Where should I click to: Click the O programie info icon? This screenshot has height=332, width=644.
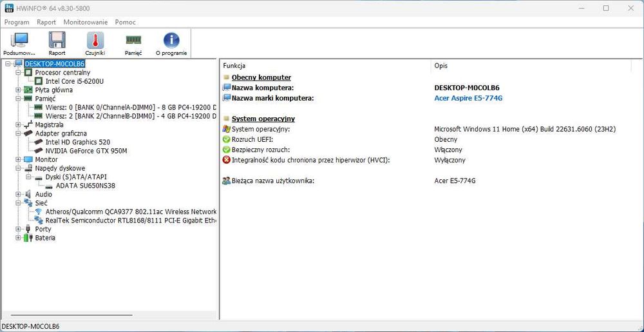point(171,40)
